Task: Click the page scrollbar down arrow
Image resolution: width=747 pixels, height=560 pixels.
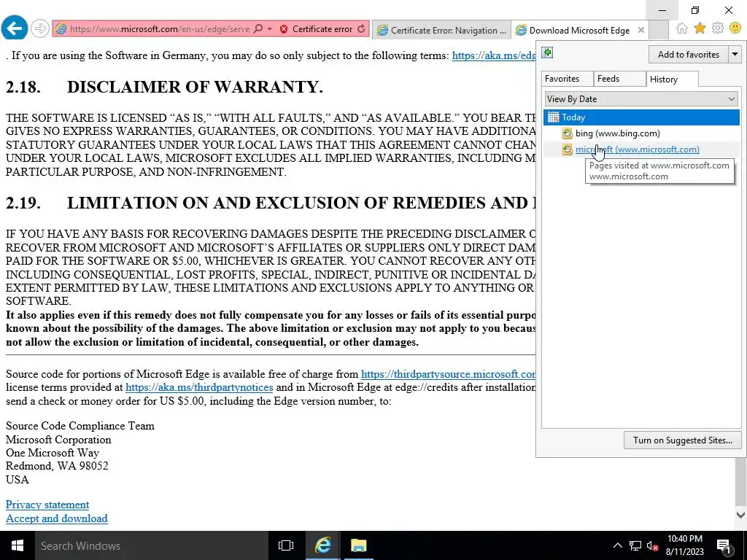Action: point(740,515)
